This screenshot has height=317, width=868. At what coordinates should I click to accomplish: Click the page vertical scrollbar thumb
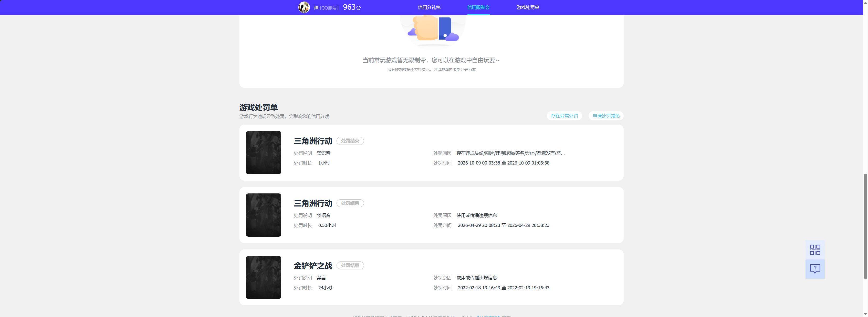coord(865,226)
